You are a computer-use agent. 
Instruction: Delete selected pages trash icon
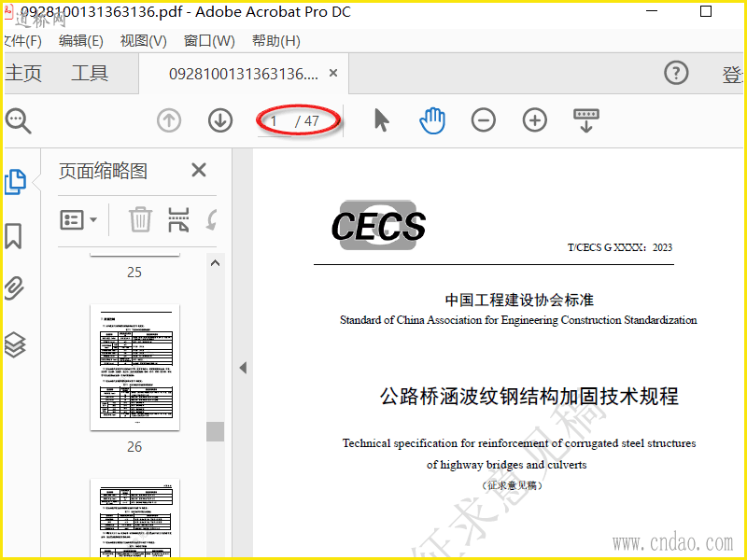(x=141, y=219)
